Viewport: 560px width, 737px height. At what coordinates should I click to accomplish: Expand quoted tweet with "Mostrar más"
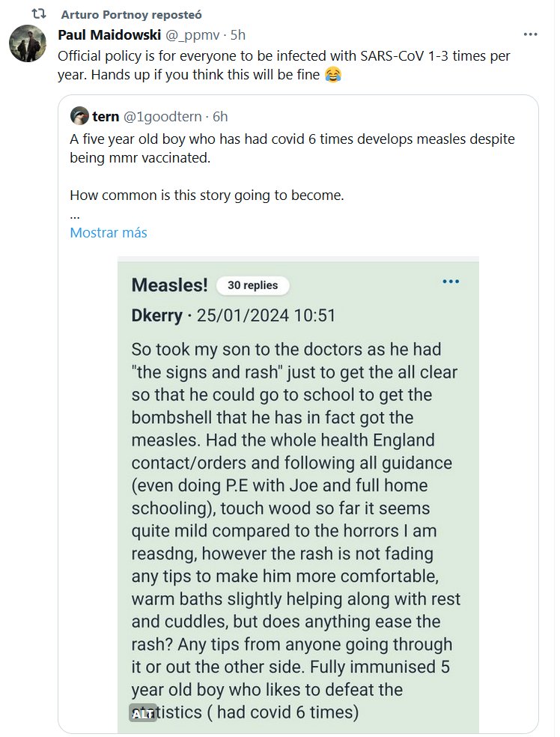[109, 232]
